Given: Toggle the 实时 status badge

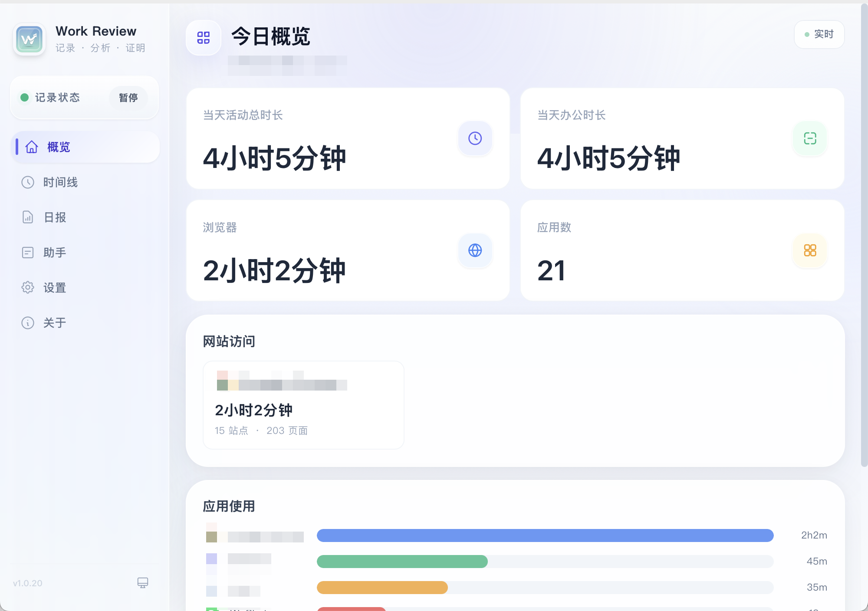Looking at the screenshot, I should (x=819, y=34).
